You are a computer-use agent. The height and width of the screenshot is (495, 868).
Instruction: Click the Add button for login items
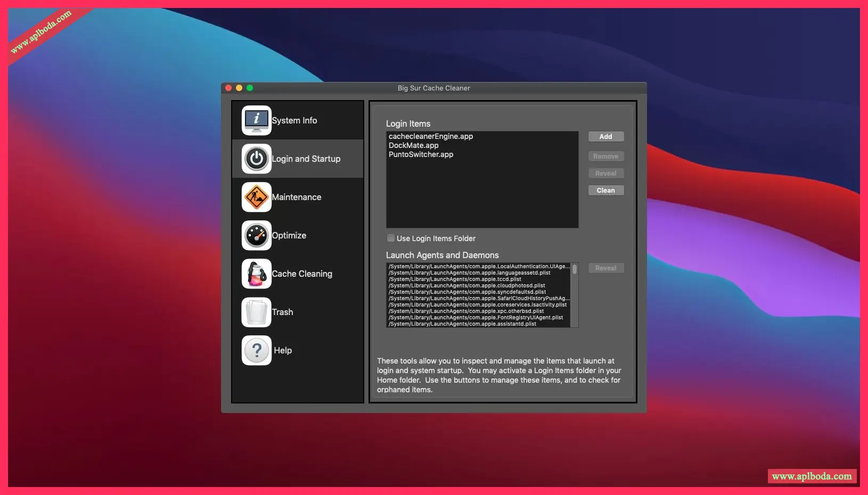pos(605,137)
